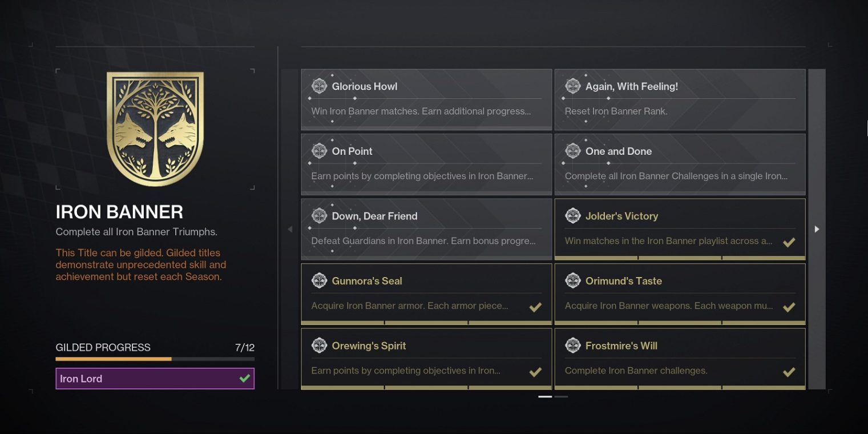Select the second page indicator dash
The image size is (868, 434).
pos(561,396)
